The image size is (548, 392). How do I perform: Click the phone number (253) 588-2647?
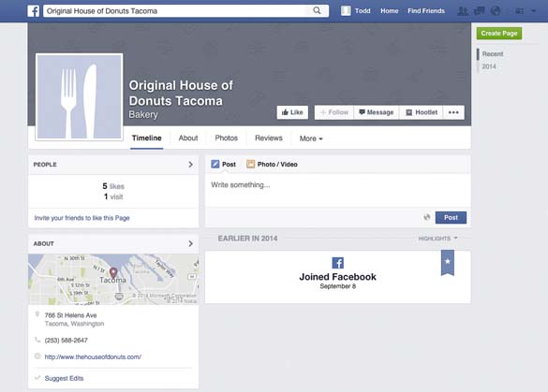(x=67, y=341)
